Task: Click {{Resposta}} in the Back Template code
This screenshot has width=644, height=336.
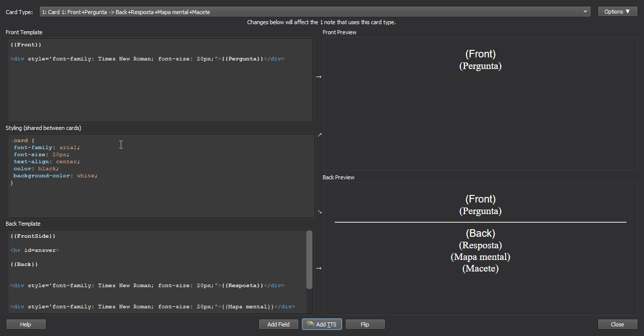Action: coord(243,286)
